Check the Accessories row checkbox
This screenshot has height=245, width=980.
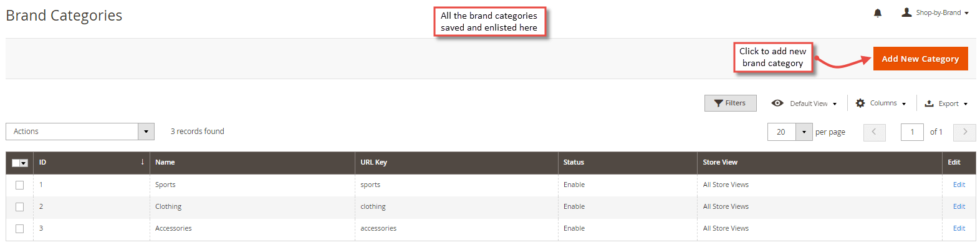19,229
